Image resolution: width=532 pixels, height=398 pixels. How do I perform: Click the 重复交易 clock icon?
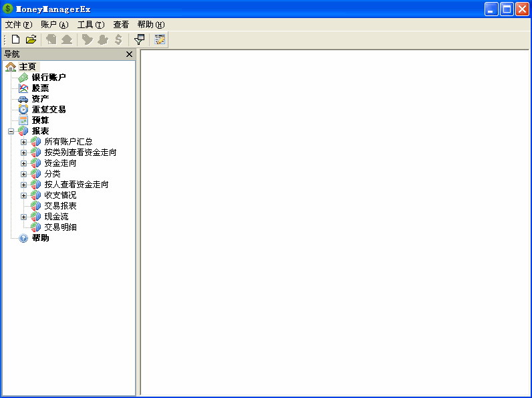tap(23, 110)
